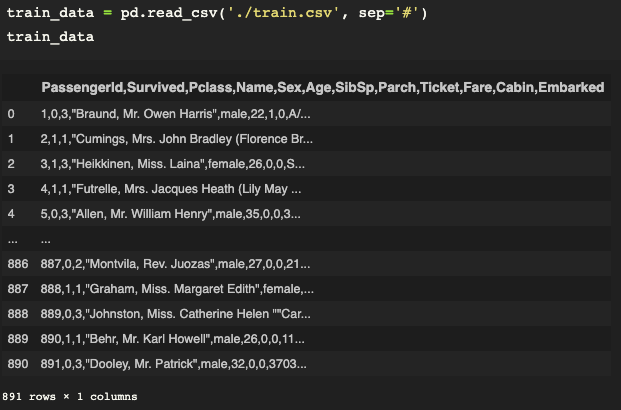Click the Braund, Mr. Owen Harris cell
This screenshot has height=410, width=621.
(175, 114)
